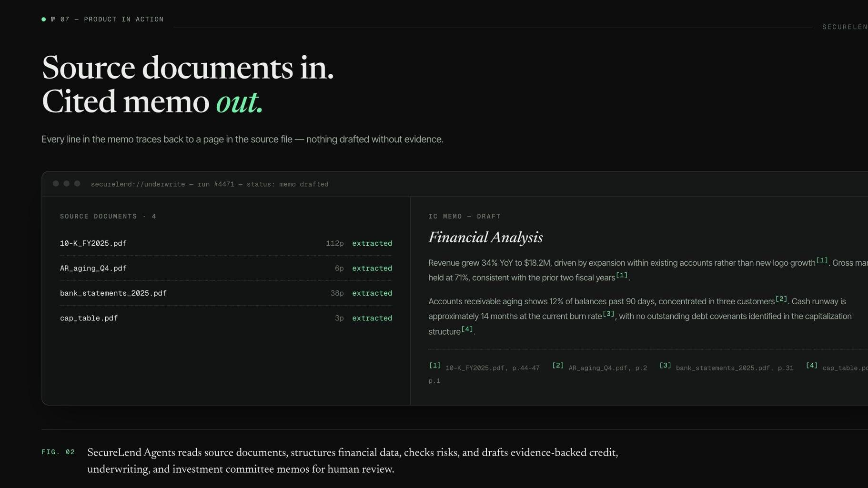The width and height of the screenshot is (868, 488).
Task: Click the 'Financial Analysis' memo heading
Action: coord(485,238)
